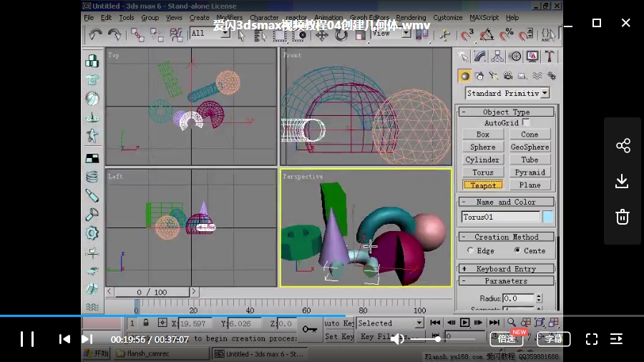Image resolution: width=644 pixels, height=362 pixels.
Task: Select the Geometry category button
Action: (464, 76)
